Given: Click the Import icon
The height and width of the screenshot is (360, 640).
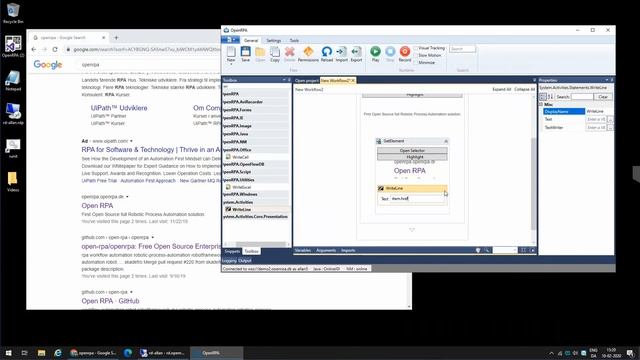Looking at the screenshot, I should tap(342, 52).
